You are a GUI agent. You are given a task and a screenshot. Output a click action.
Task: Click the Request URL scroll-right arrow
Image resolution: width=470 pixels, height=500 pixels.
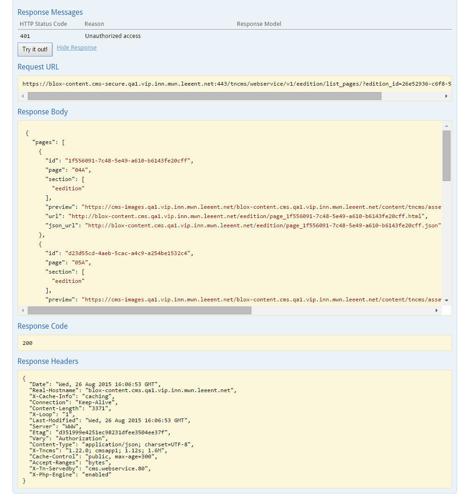[x=446, y=96]
